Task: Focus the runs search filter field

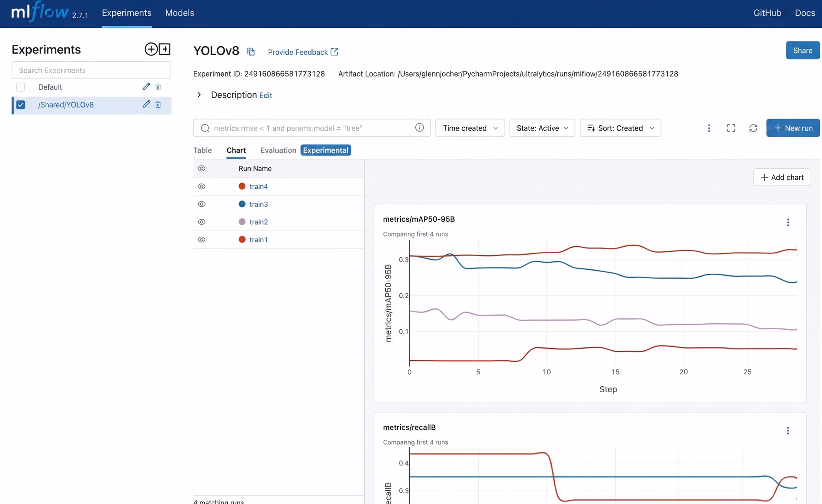Action: [x=312, y=128]
